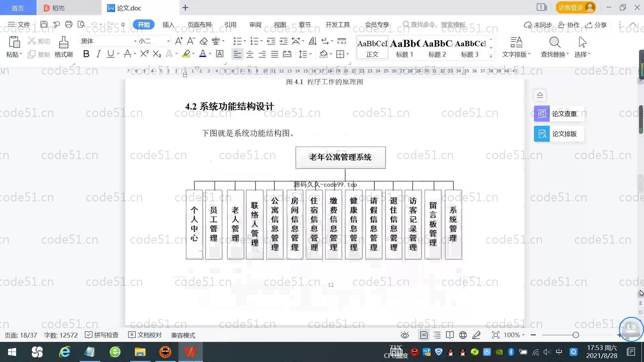The image size is (644, 362).
Task: Select the Format Painter brush
Action: pyautogui.click(x=63, y=43)
